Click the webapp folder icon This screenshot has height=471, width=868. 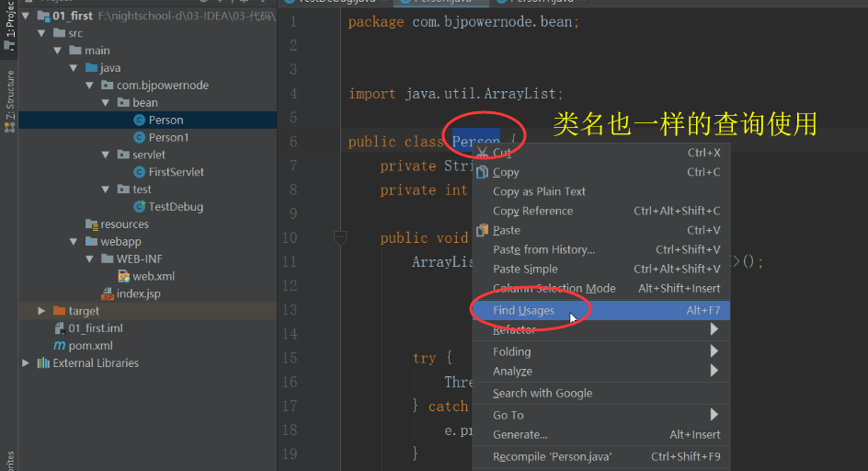[x=91, y=242]
